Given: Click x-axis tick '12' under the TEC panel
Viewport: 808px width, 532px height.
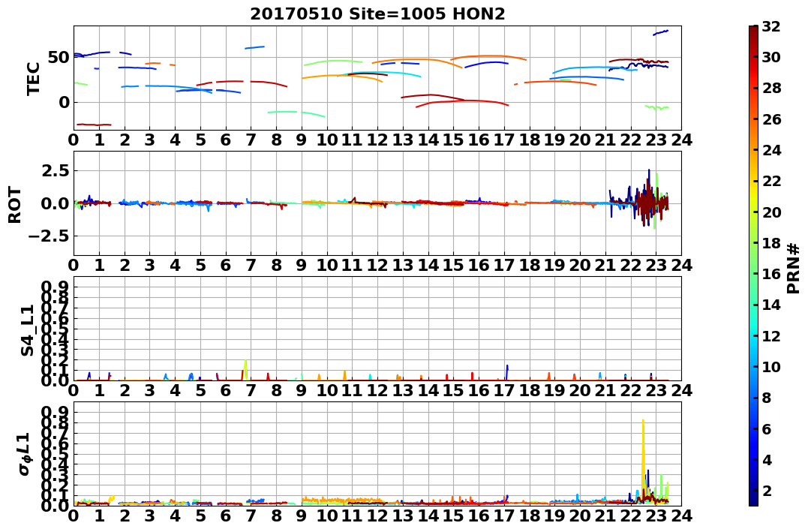Looking at the screenshot, I should pos(377,140).
